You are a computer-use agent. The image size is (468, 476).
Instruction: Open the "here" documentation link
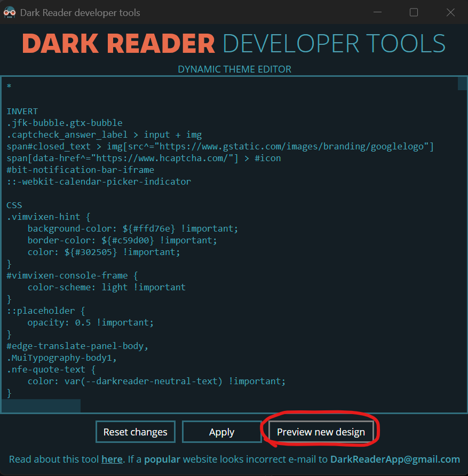click(x=112, y=459)
